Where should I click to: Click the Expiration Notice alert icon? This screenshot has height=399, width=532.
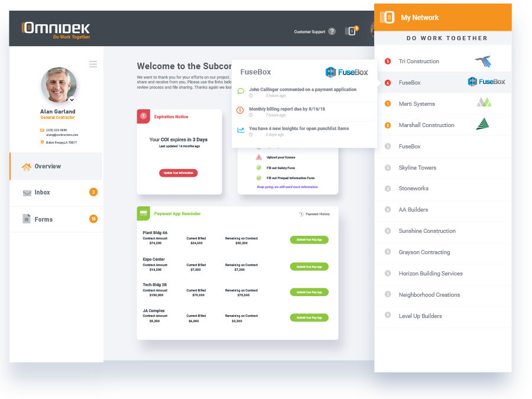click(144, 116)
